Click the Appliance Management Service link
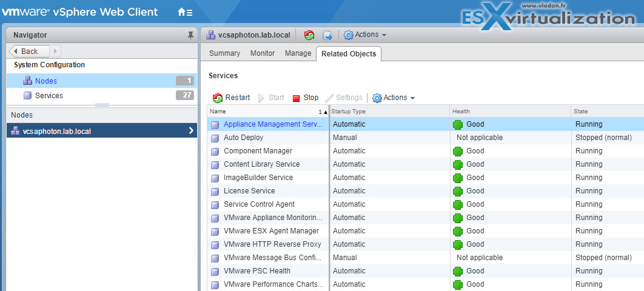This screenshot has height=291, width=644. (x=273, y=124)
